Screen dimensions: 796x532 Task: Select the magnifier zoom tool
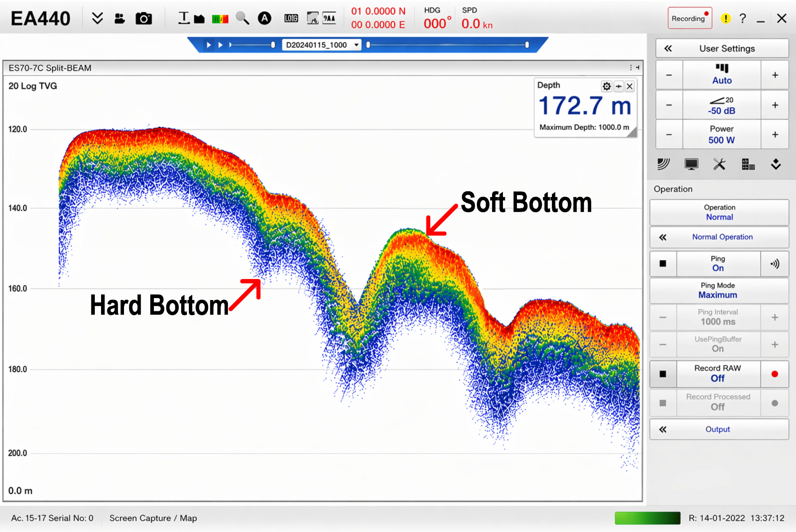tap(243, 18)
